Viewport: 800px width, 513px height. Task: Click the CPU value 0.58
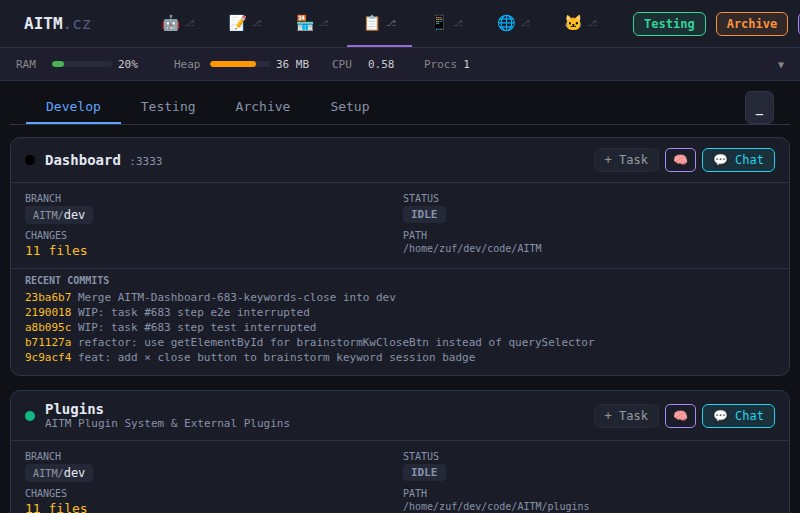click(381, 64)
